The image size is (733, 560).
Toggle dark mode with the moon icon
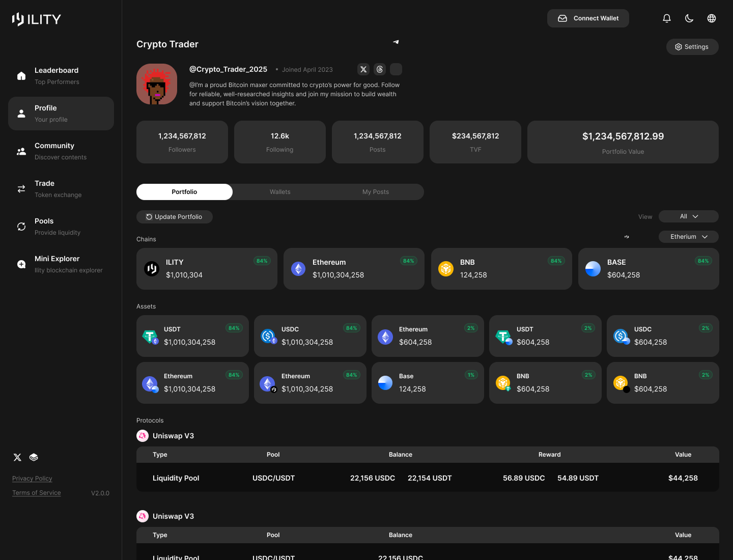pos(689,18)
